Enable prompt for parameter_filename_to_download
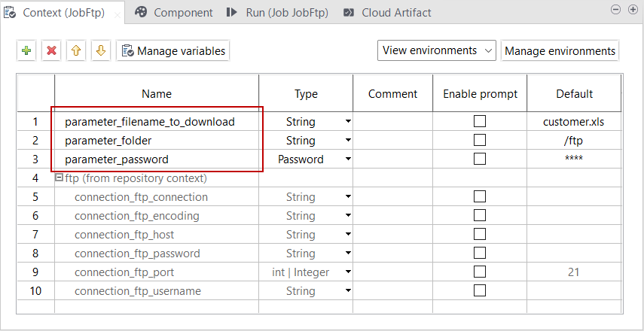The image size is (644, 331). 480,121
